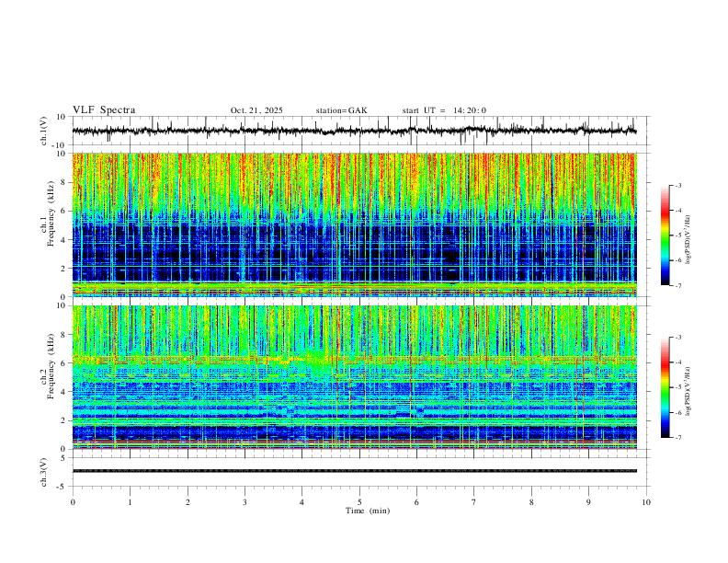Click Time axis tick label "3"
This screenshot has width=728, height=563.
[245, 502]
